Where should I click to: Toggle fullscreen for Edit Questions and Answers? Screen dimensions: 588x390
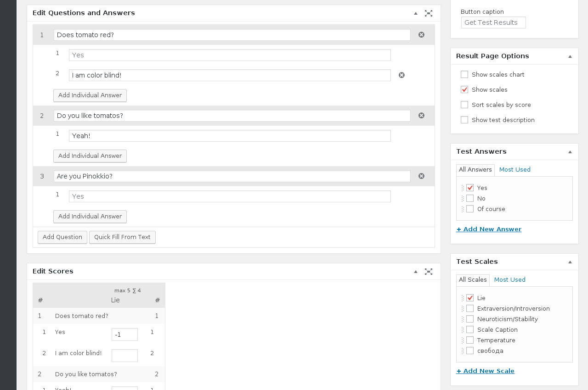[429, 13]
